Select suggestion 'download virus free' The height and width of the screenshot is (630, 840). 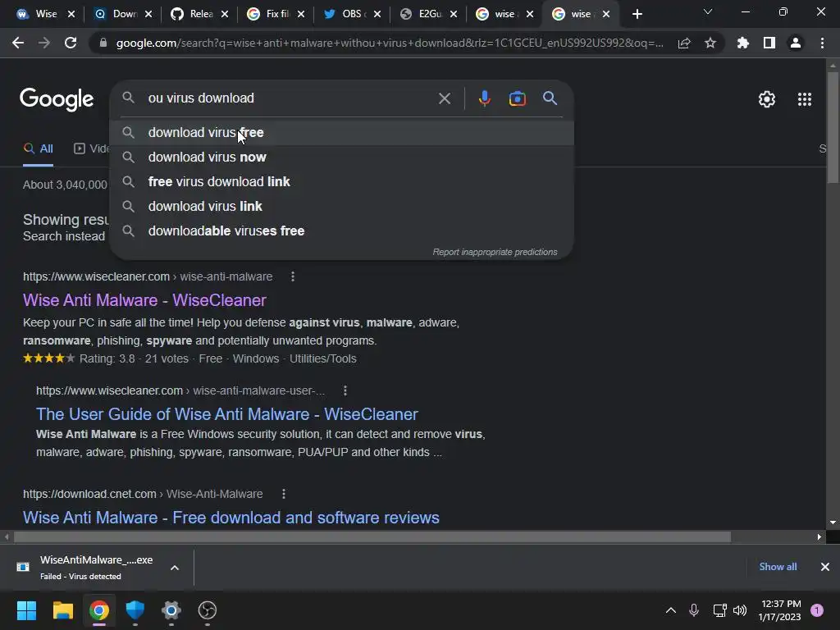tap(342, 132)
